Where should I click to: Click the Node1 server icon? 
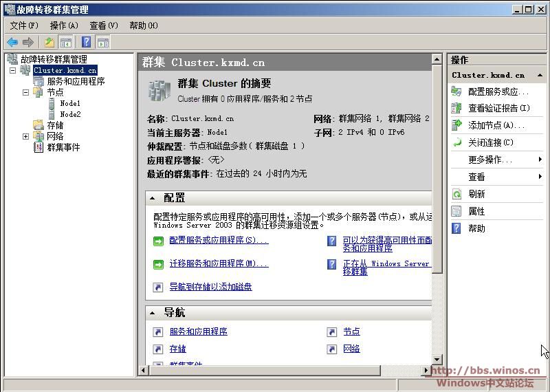52,103
